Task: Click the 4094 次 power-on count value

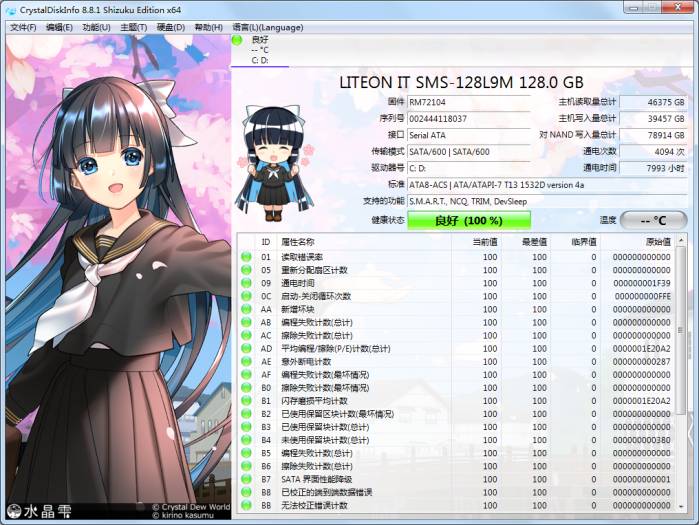Action: pos(654,152)
